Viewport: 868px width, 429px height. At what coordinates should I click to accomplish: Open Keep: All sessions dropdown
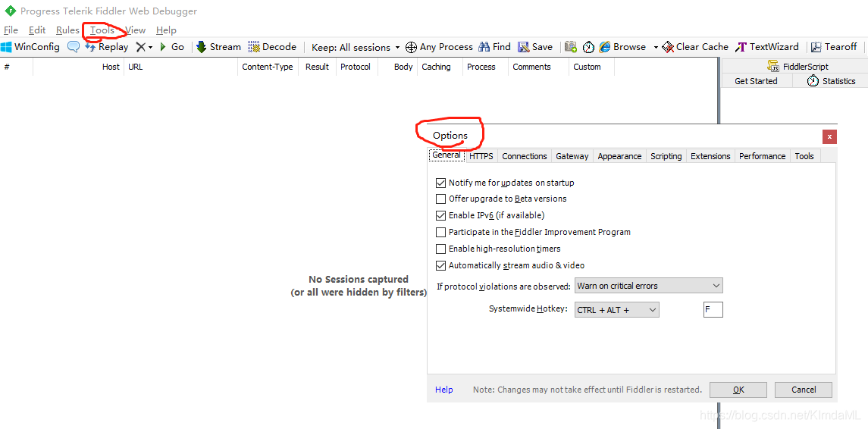point(356,47)
